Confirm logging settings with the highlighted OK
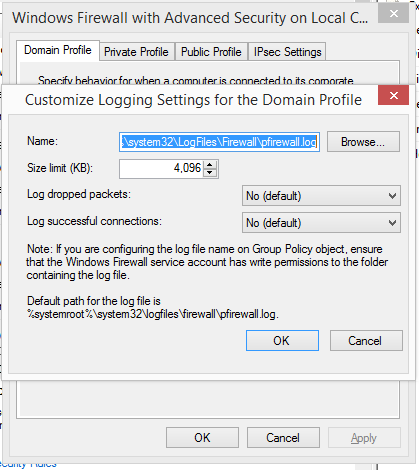Screen dimensions: 419x470 (282, 341)
